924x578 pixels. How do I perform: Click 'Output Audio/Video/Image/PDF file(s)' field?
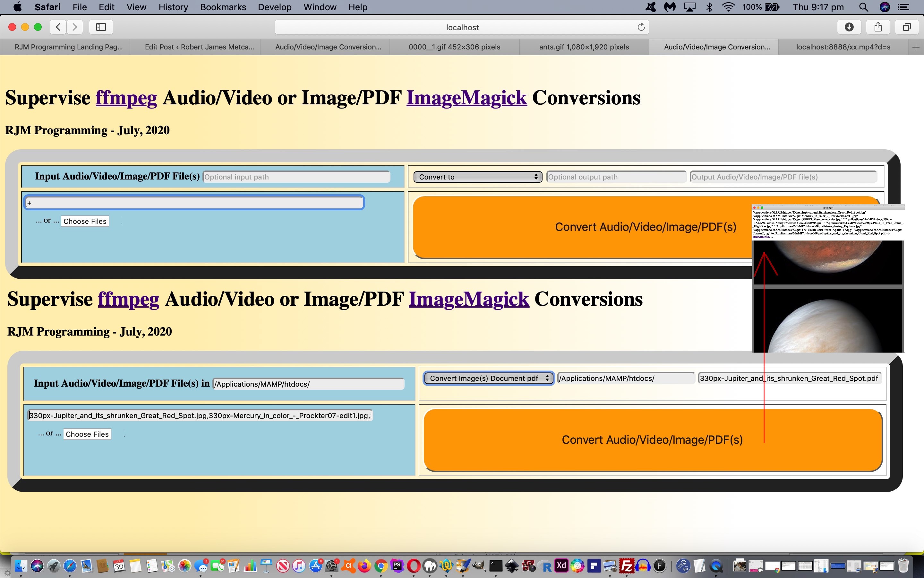[783, 177]
